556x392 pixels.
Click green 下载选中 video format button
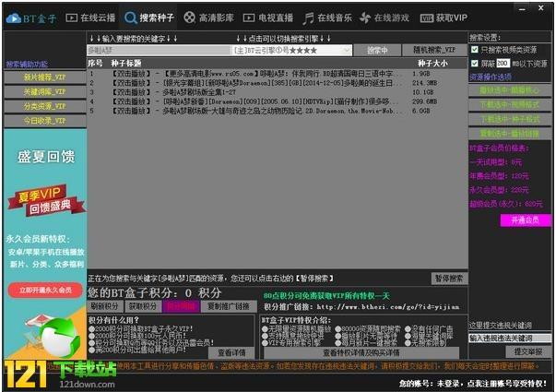click(x=510, y=104)
